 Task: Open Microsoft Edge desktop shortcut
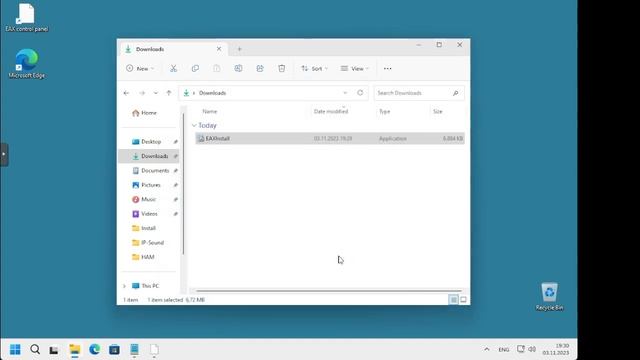click(x=27, y=64)
